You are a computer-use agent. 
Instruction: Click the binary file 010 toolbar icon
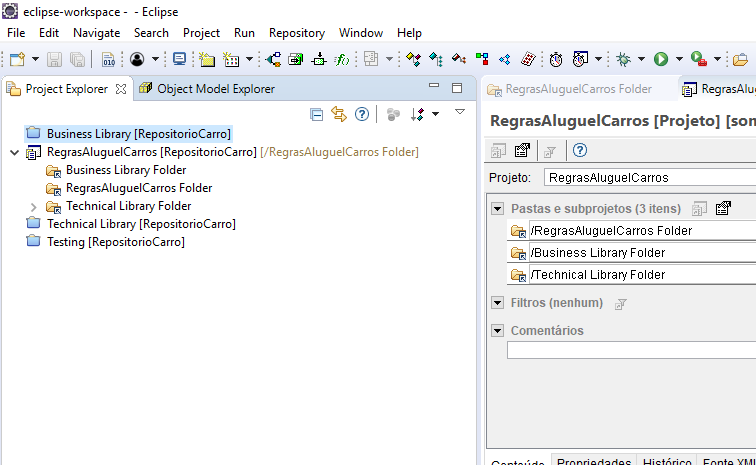[x=108, y=59]
